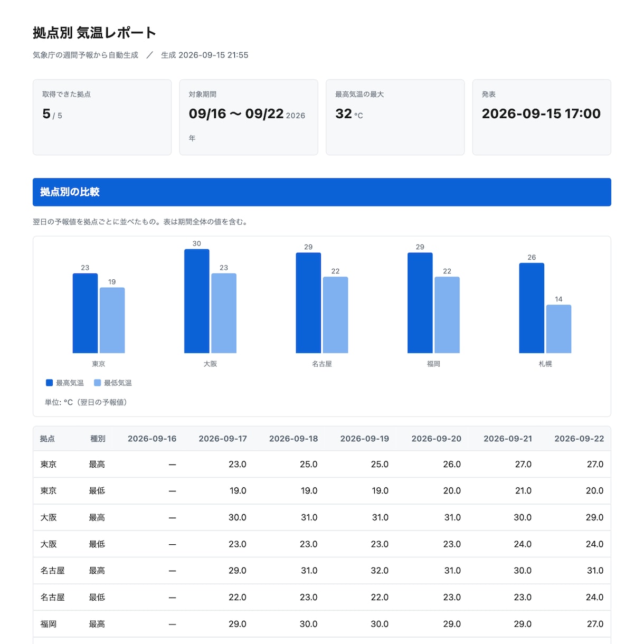Viewport: 644px width, 644px height.
Task: Click the 翌日の予報値を拠点ごとに並べたもの description line
Action: tap(141, 222)
